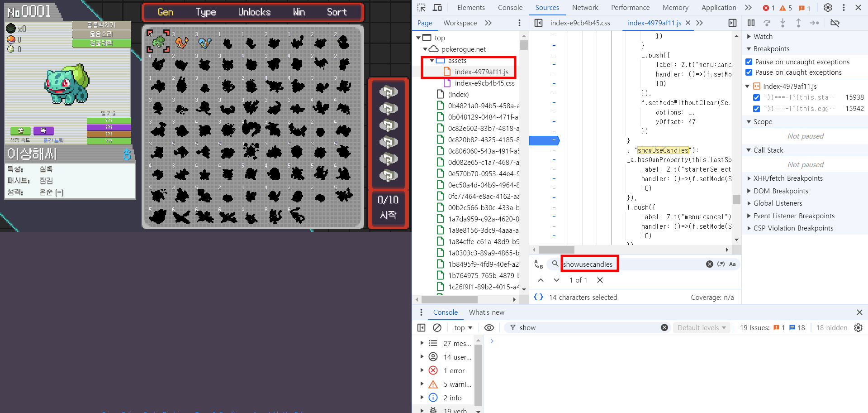
Task: Deactivate all breakpoints
Action: (835, 23)
